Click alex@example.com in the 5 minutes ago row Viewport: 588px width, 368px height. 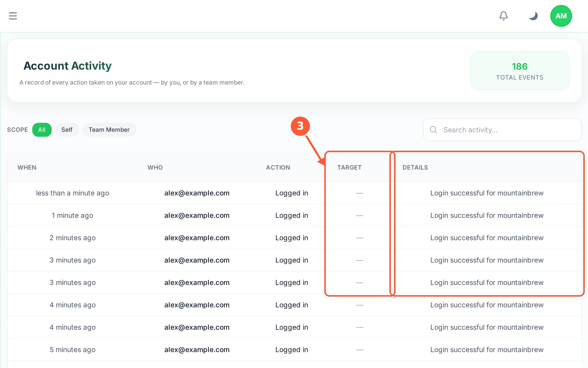pos(197,350)
